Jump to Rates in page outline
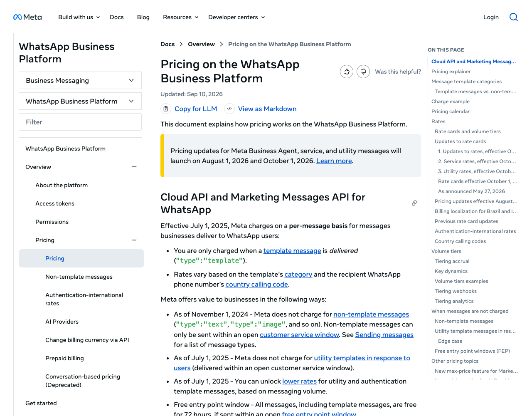Viewport: 532px width, 416px height. pos(438,121)
